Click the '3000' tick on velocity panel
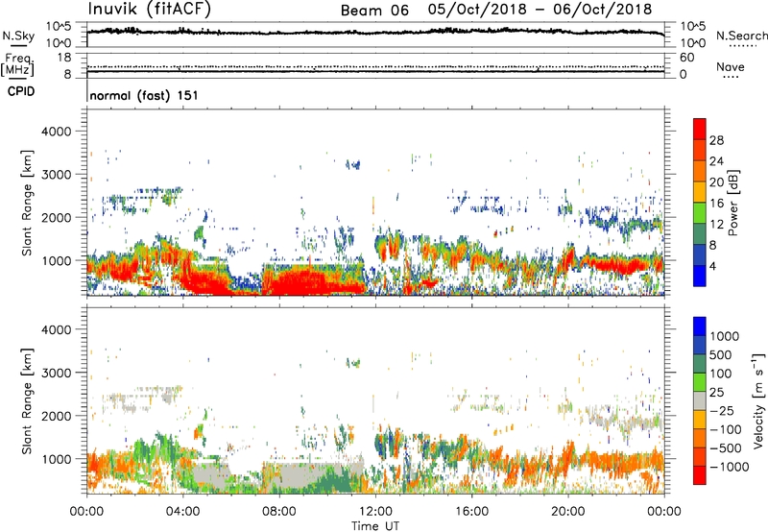Viewport: 768px width, 532px height. (x=56, y=373)
